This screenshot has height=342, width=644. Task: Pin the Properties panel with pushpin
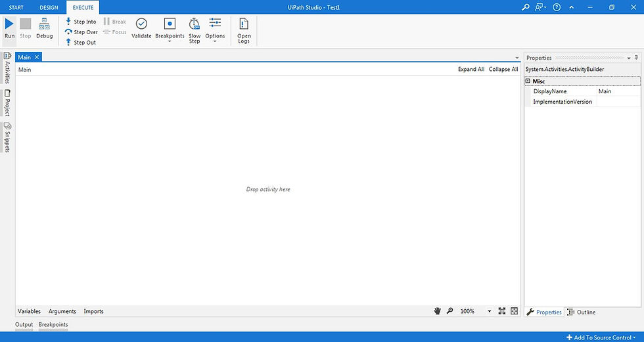(x=636, y=58)
